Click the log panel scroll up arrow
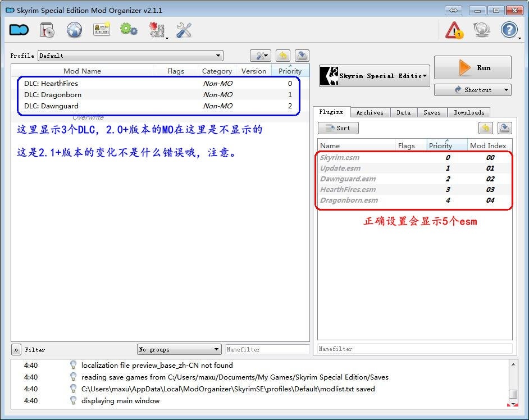 pyautogui.click(x=513, y=364)
